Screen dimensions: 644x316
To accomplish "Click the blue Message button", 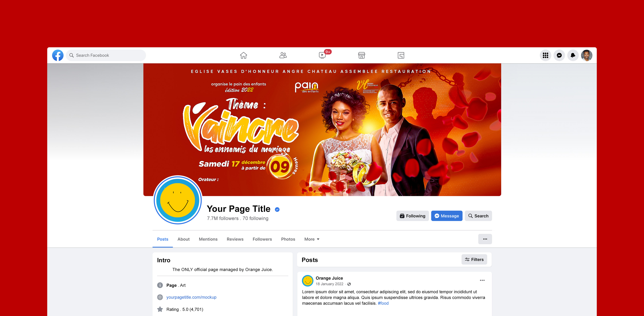I will coord(447,216).
